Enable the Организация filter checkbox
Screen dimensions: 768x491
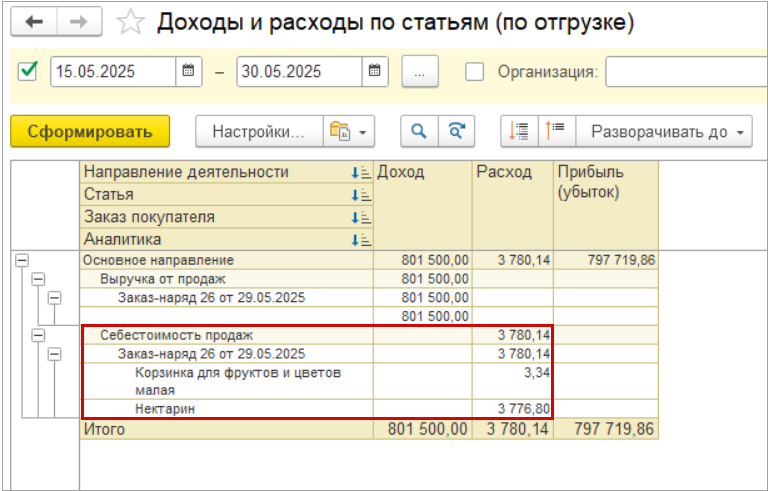(475, 72)
